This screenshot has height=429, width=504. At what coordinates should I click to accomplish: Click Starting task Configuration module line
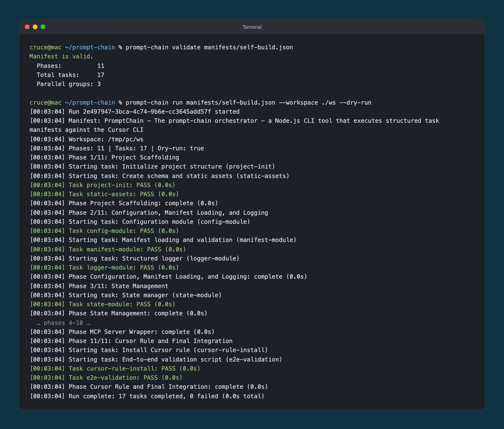pos(140,222)
